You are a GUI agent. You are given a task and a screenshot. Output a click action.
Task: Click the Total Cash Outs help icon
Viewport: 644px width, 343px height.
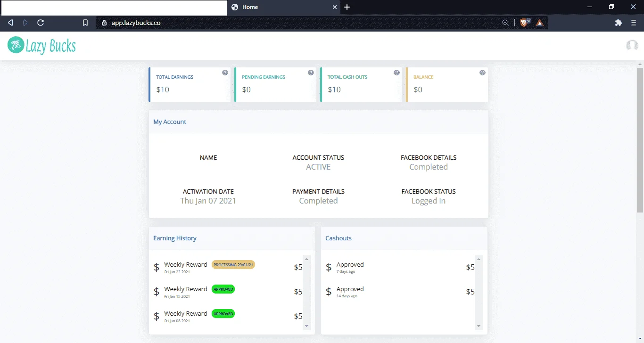point(396,73)
